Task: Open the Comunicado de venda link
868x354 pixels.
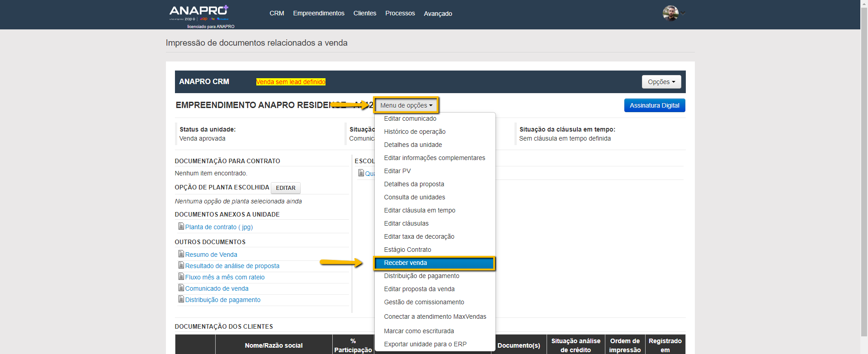Action: (x=217, y=288)
